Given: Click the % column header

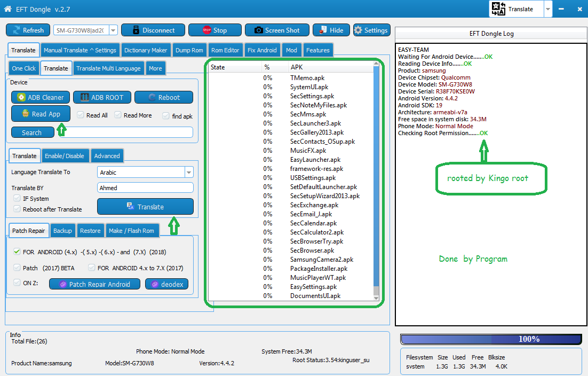Looking at the screenshot, I should pyautogui.click(x=274, y=67).
